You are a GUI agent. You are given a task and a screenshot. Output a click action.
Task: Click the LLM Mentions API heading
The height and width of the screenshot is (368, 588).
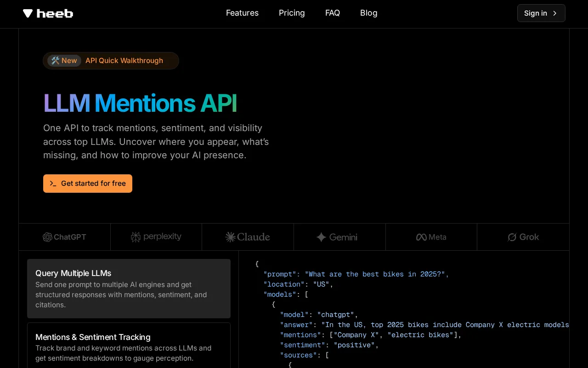(x=140, y=103)
